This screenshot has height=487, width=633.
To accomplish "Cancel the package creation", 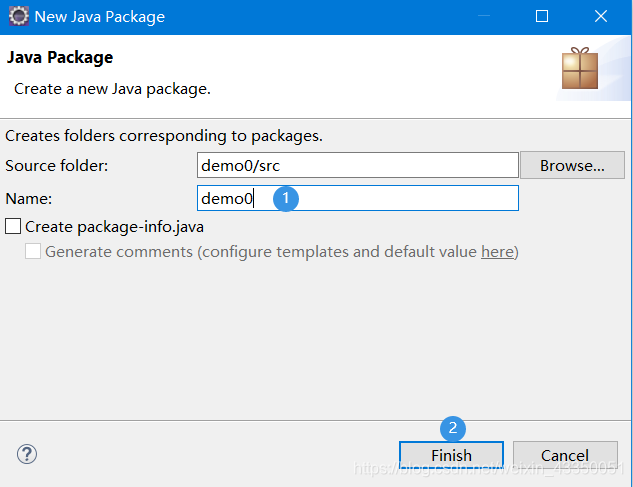I will (x=565, y=455).
